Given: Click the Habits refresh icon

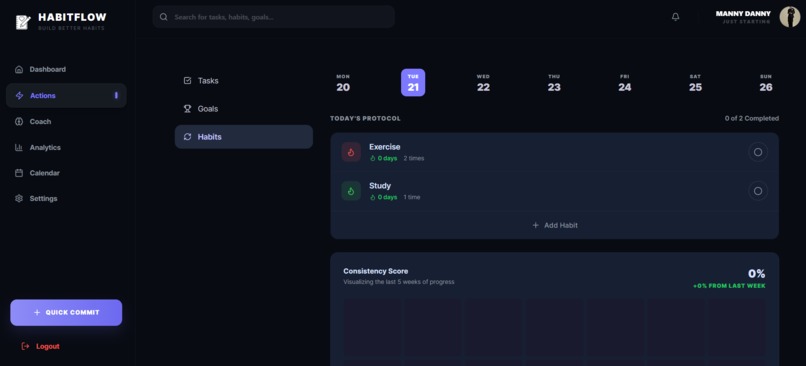Looking at the screenshot, I should point(188,137).
